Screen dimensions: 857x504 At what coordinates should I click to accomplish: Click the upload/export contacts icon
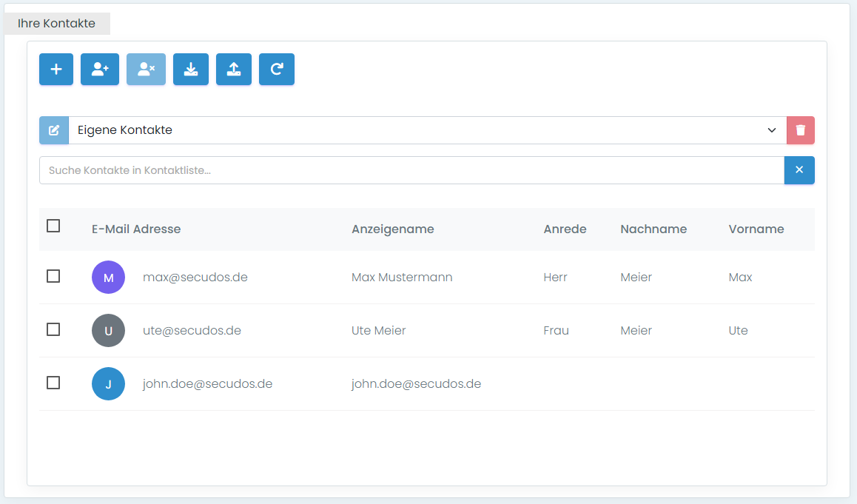click(x=233, y=69)
